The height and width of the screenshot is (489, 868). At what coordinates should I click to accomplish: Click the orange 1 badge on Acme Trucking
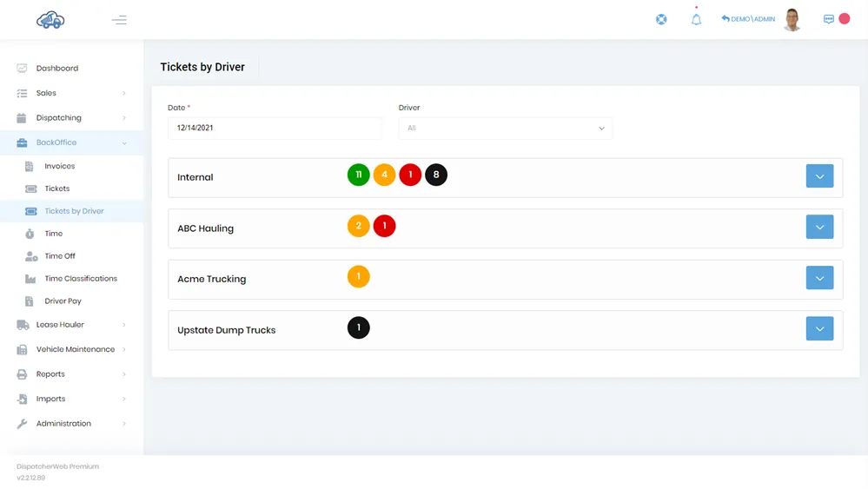(358, 276)
